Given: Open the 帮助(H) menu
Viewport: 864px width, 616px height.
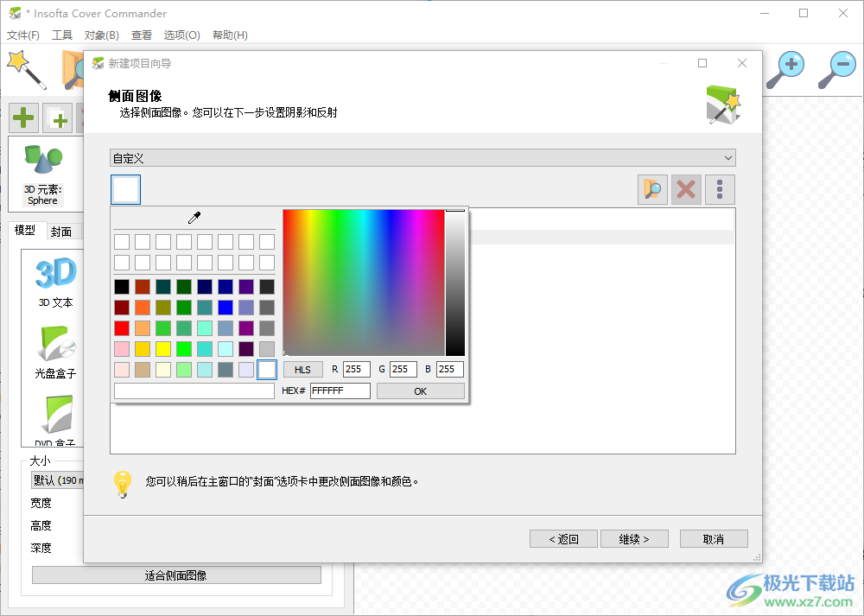Looking at the screenshot, I should tap(230, 35).
